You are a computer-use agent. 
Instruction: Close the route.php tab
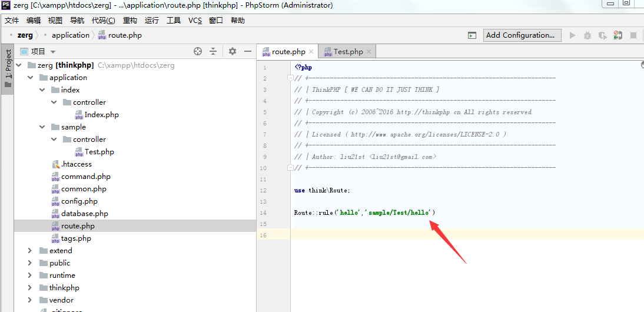point(311,52)
